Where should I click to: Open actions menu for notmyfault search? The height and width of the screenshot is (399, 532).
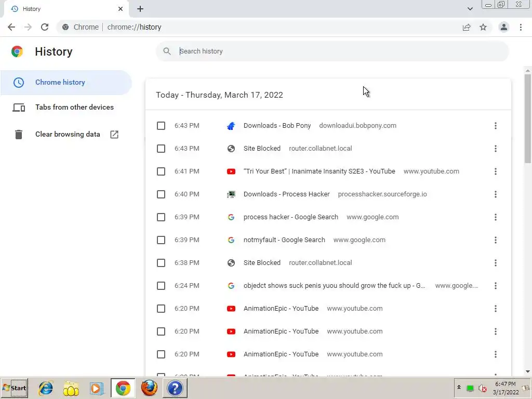tap(495, 240)
